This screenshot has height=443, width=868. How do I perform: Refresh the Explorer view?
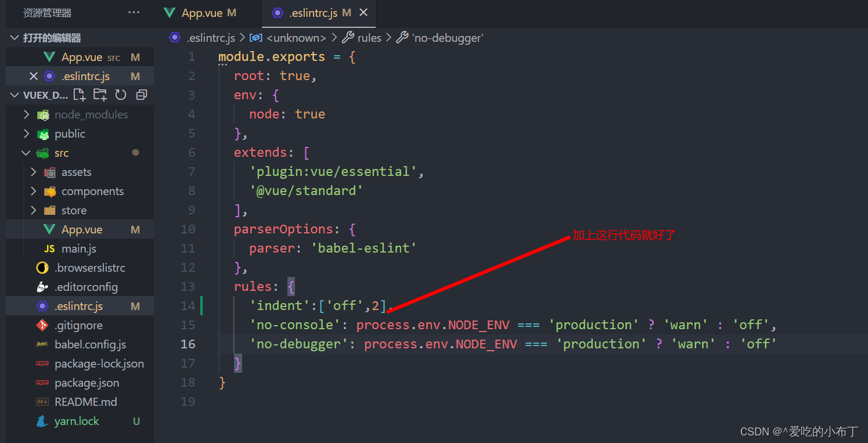click(121, 95)
